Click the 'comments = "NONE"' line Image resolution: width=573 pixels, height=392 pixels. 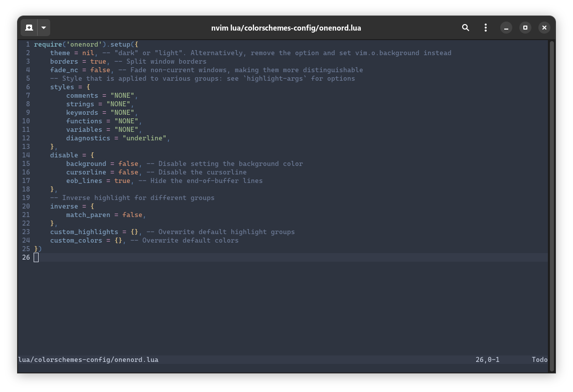point(102,96)
